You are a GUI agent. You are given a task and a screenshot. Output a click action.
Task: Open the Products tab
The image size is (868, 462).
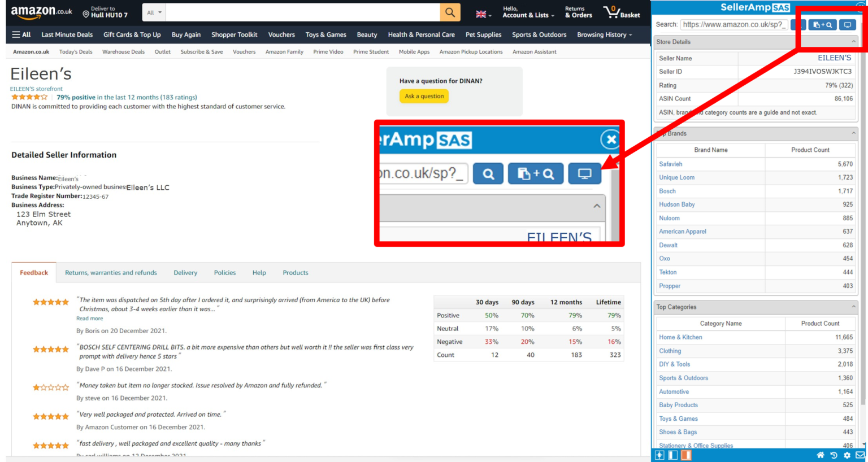point(295,272)
